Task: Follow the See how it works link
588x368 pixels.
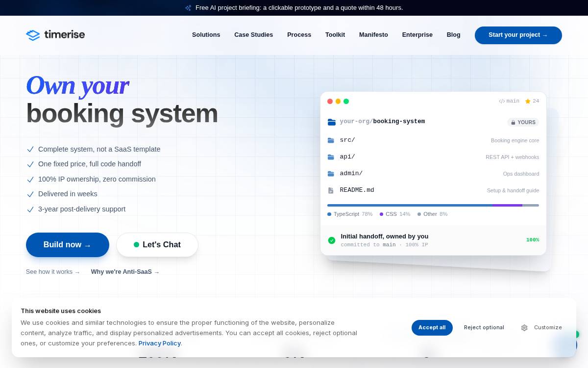Action: click(x=53, y=272)
